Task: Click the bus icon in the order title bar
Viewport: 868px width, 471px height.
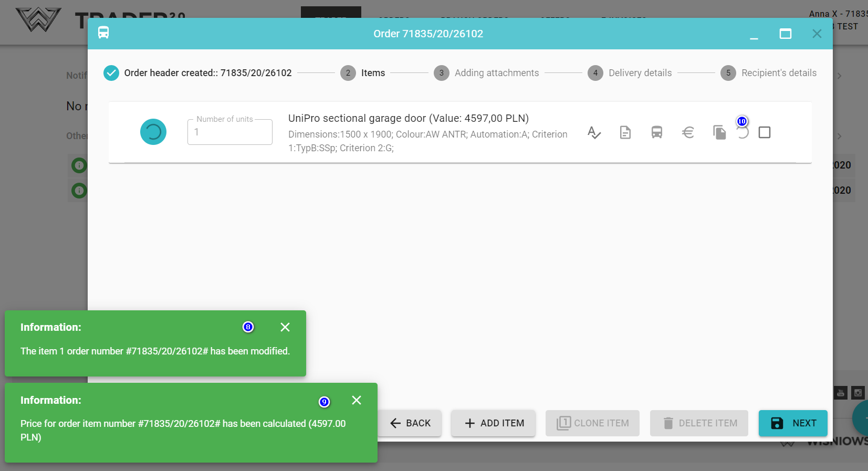Action: [x=103, y=33]
